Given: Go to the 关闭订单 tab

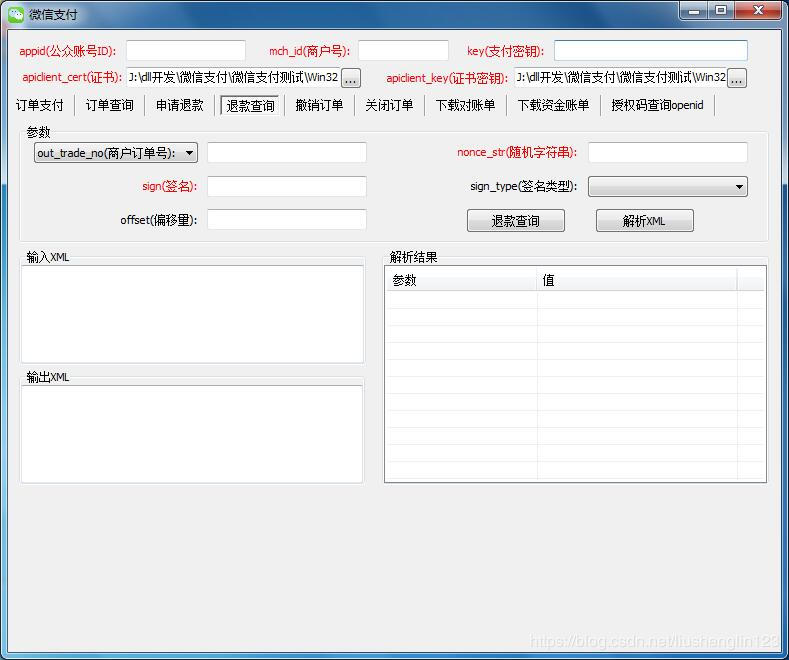Looking at the screenshot, I should coord(389,105).
